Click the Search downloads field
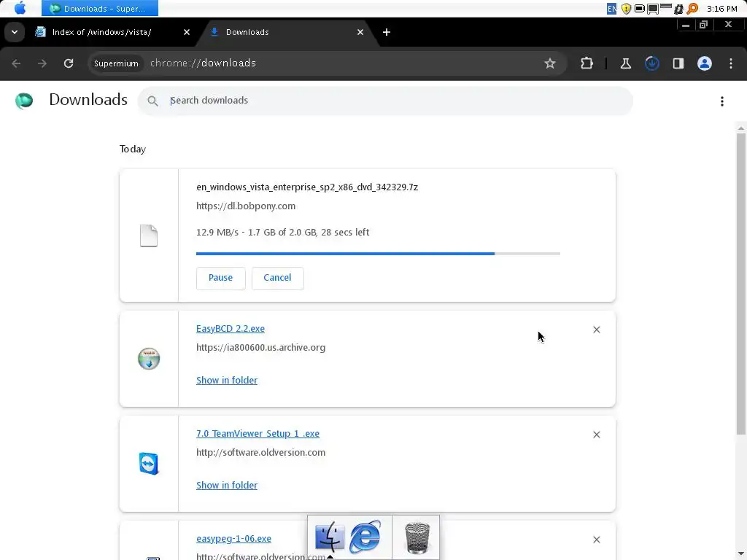The height and width of the screenshot is (560, 747). tap(385, 101)
